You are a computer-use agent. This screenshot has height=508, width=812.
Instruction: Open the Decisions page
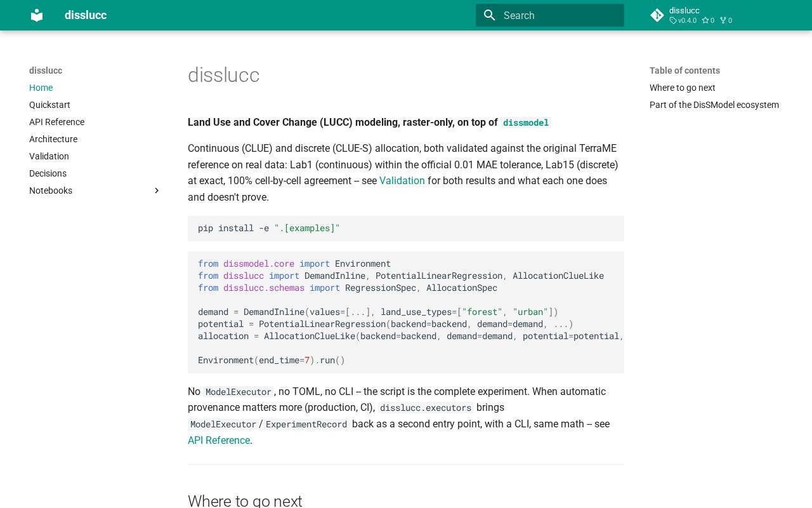pos(48,173)
